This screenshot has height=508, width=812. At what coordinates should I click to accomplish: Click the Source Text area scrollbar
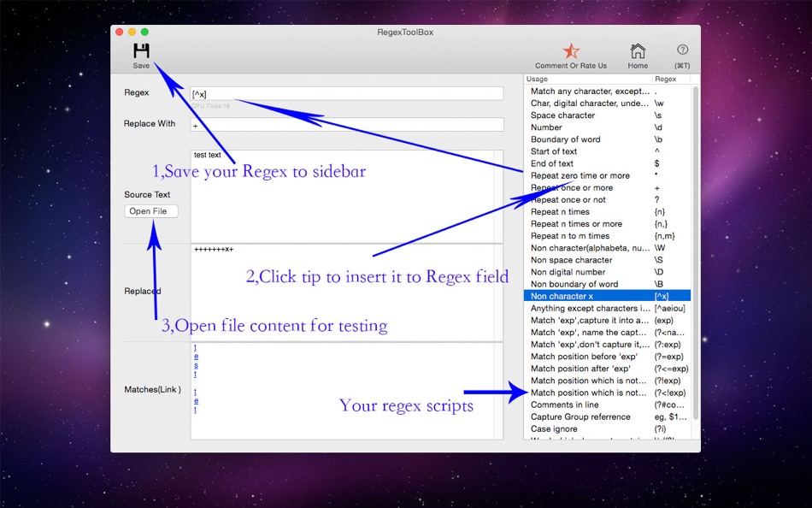tap(498, 196)
